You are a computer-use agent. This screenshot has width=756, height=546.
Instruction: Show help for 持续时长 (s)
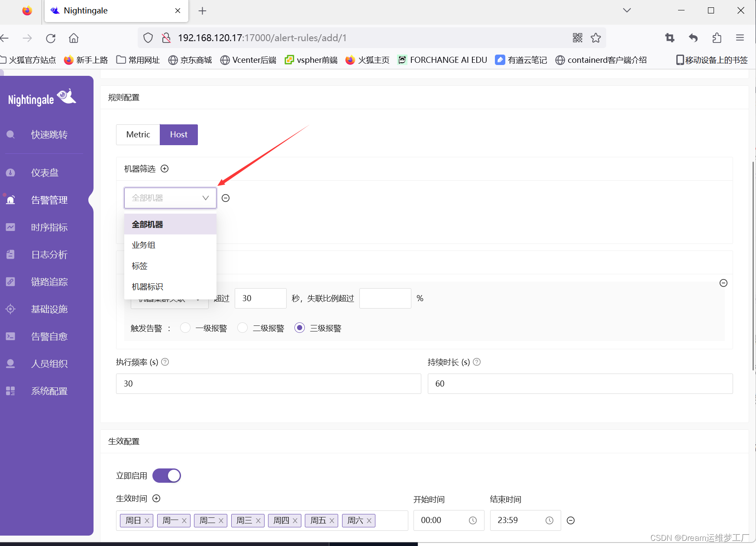[477, 362]
